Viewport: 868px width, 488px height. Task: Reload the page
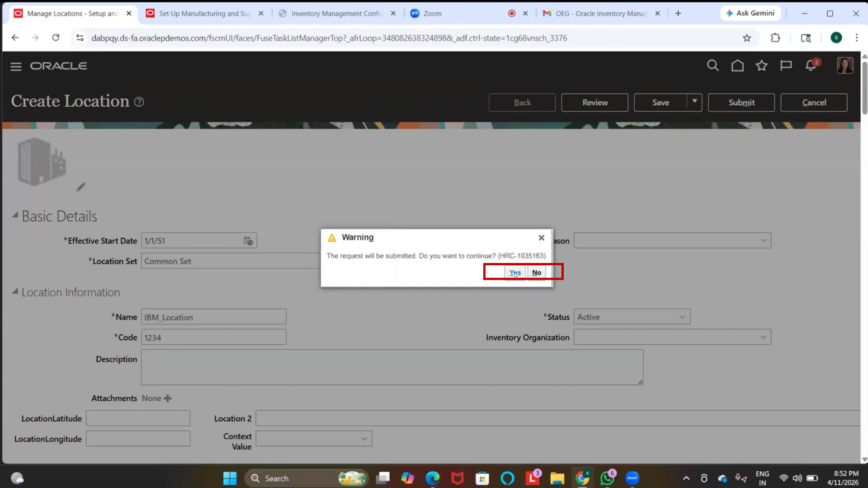click(x=56, y=38)
